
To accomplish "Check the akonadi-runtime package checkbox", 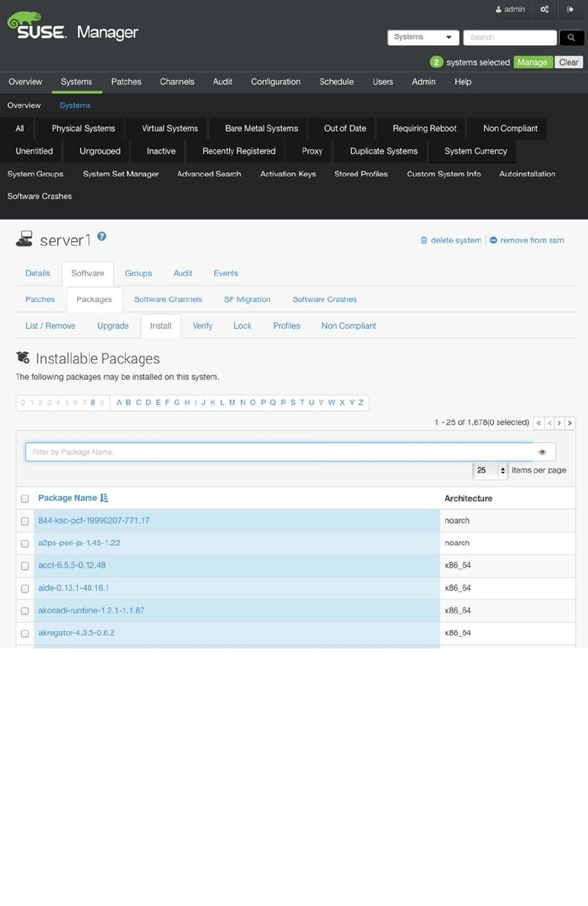I will [24, 611].
